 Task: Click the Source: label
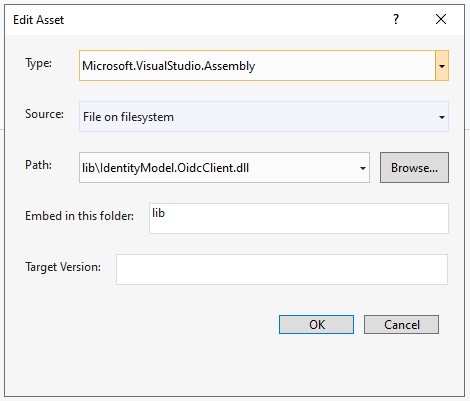44,114
